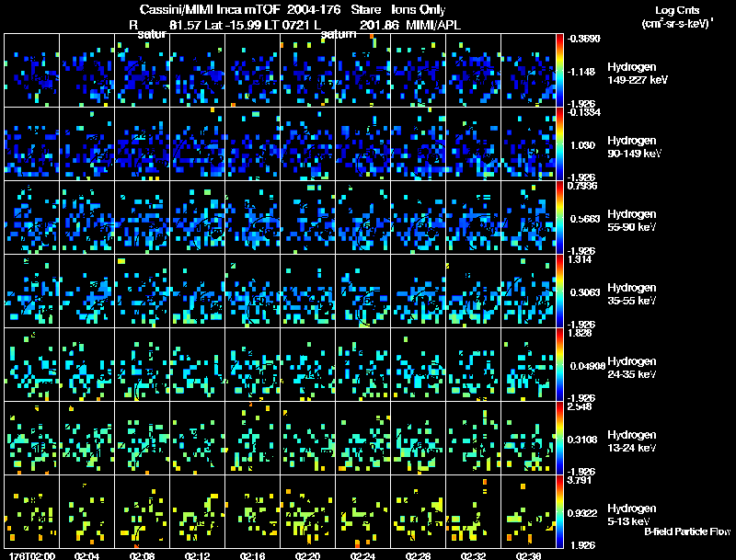This screenshot has height=560, width=736.
Task: Click the '02:36' time axis label
Action: [528, 555]
